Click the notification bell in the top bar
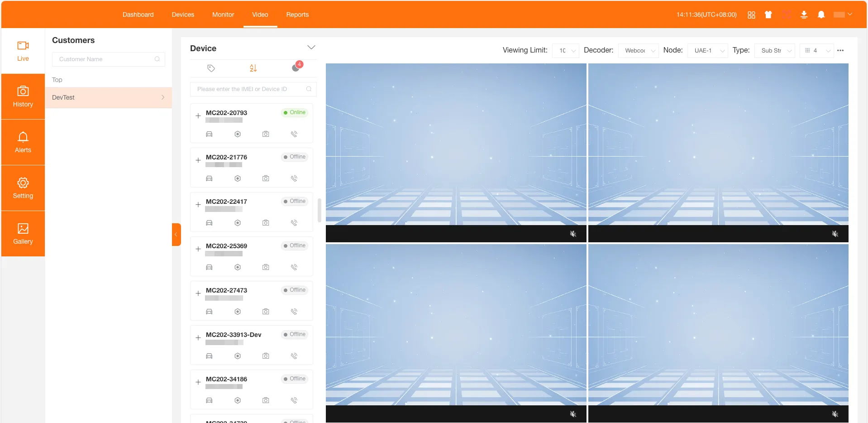The image size is (868, 423). point(821,14)
